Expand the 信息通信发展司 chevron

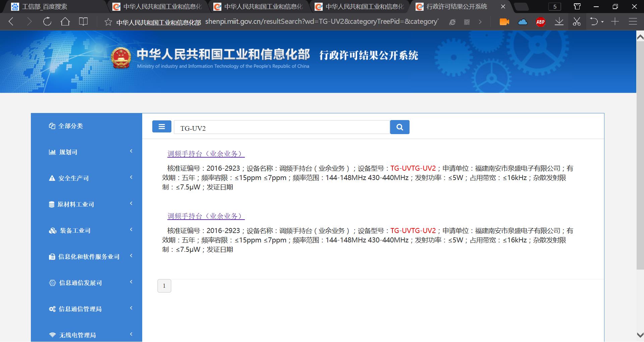131,282
